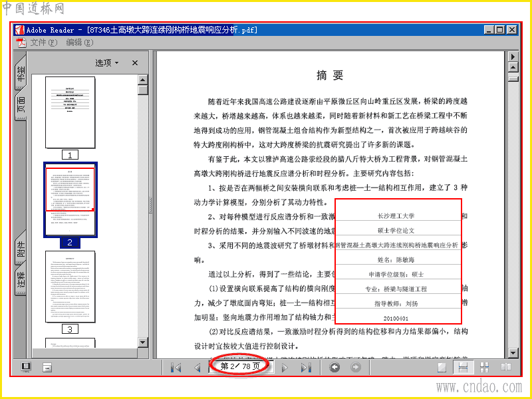Click the page number field 第2/78页

pos(240,366)
